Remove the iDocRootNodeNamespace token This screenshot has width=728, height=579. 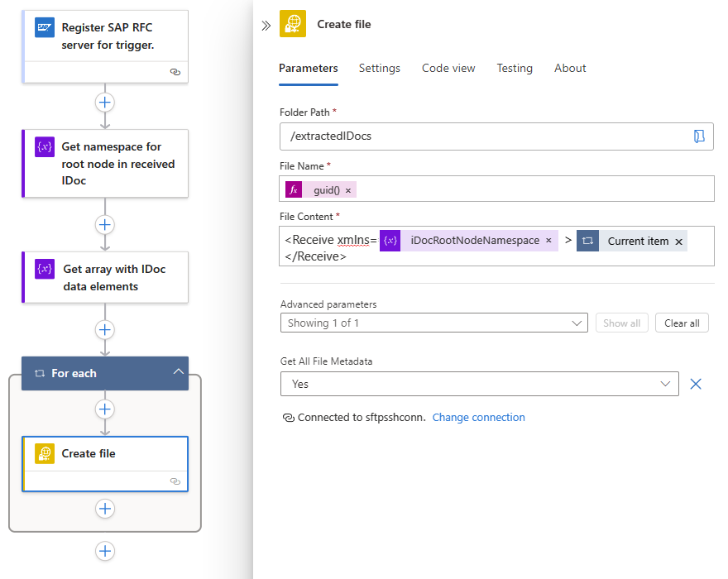(548, 241)
